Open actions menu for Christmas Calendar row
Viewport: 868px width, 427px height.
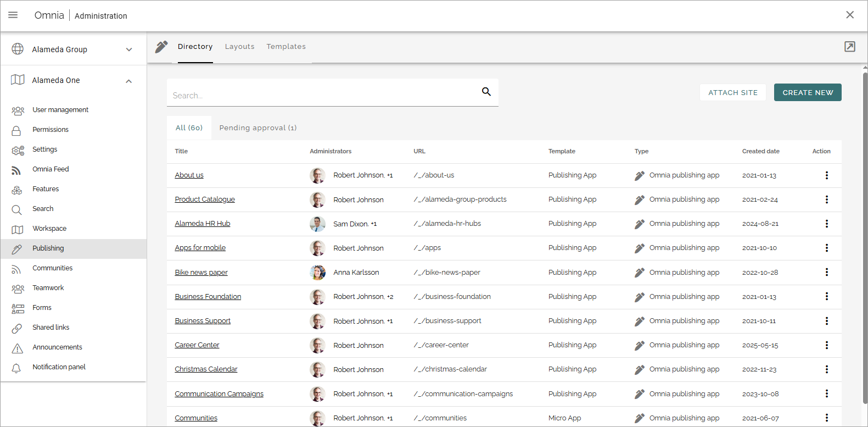click(826, 369)
